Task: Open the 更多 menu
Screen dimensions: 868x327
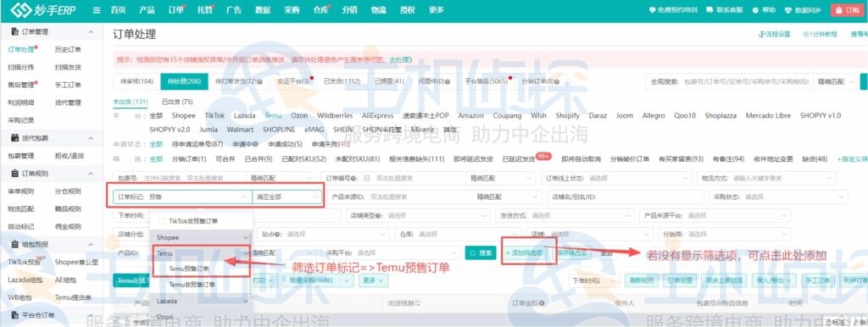Action: tap(437, 10)
